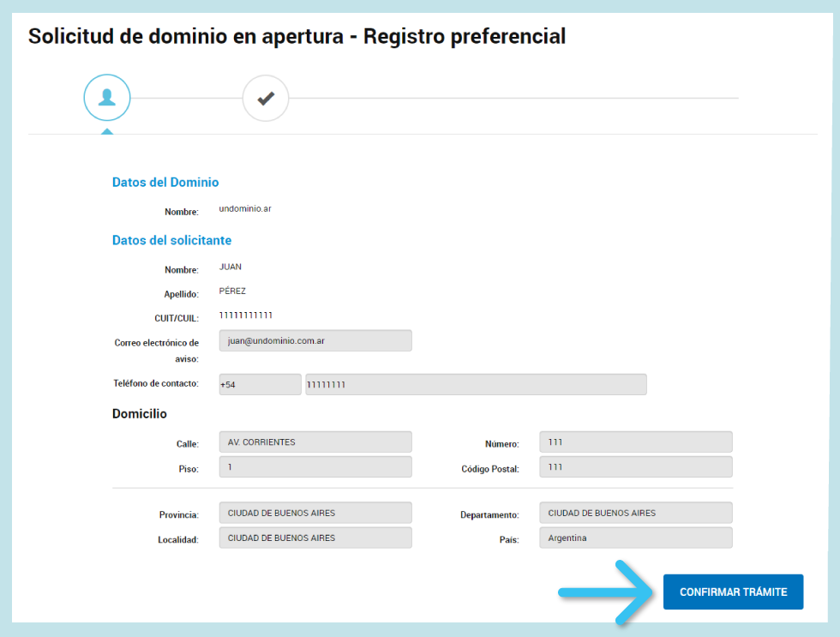Select the phone number field with 11111111
The width and height of the screenshot is (840, 637).
click(x=476, y=385)
